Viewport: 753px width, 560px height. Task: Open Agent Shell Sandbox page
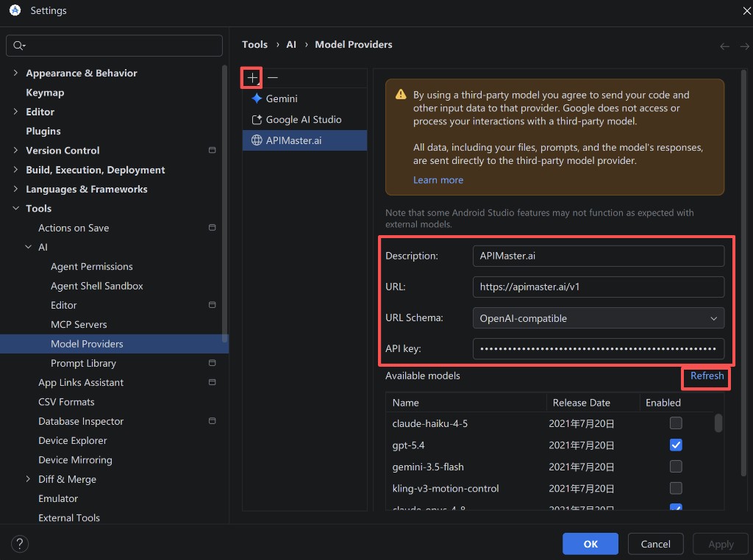(97, 286)
